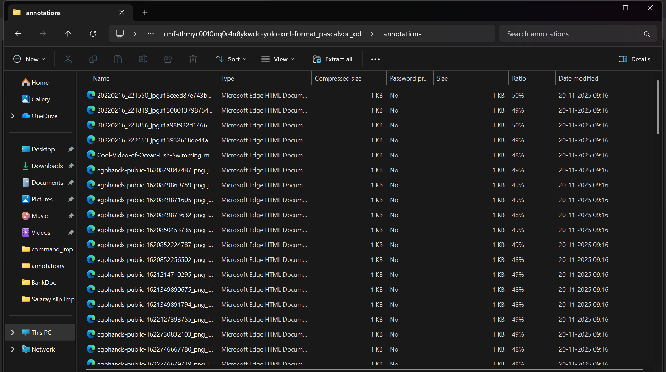Image resolution: width=666 pixels, height=372 pixels.
Task: Open the Music quick access folder
Action: pyautogui.click(x=35, y=216)
